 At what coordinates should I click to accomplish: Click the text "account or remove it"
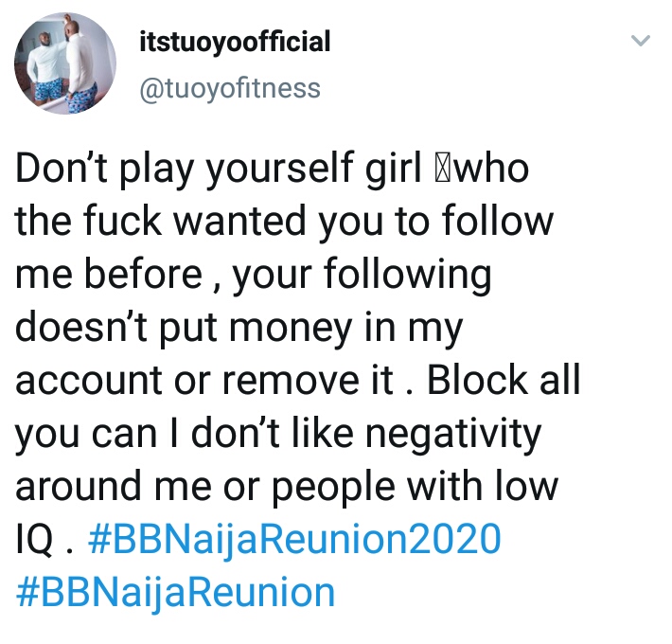click(x=203, y=379)
